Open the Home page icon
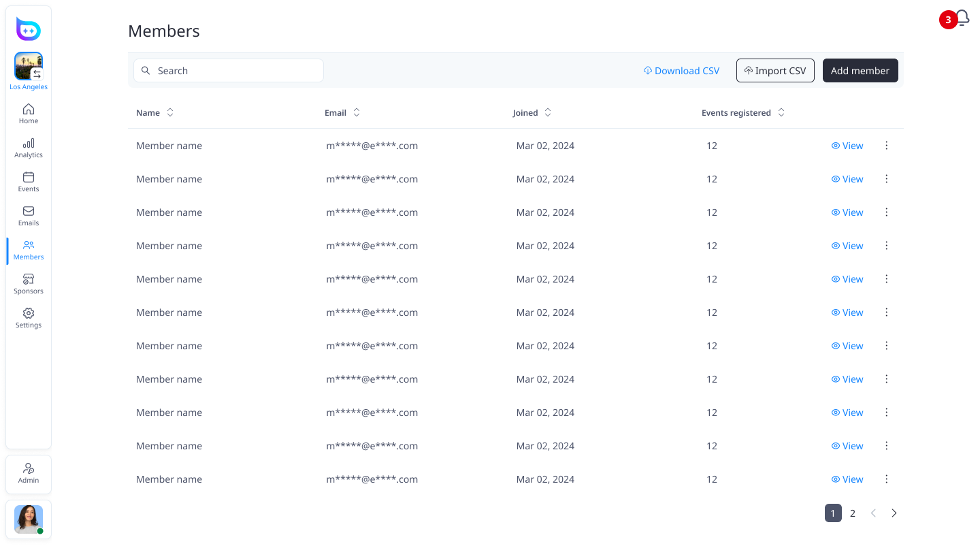Image resolution: width=980 pixels, height=546 pixels. click(29, 114)
